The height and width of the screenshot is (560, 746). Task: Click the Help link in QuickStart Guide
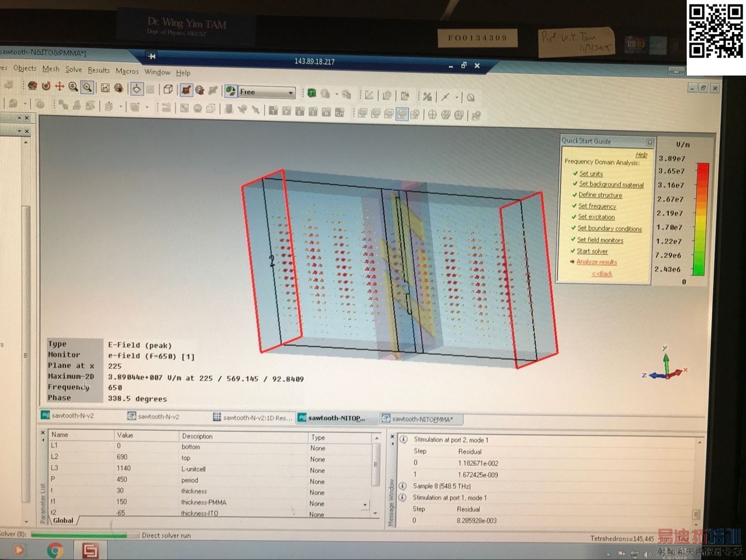[641, 154]
